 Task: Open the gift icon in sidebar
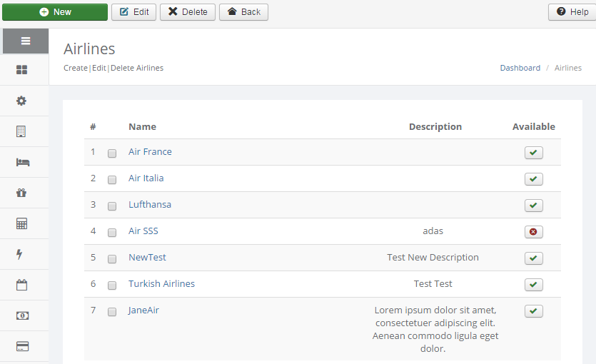(x=21, y=193)
